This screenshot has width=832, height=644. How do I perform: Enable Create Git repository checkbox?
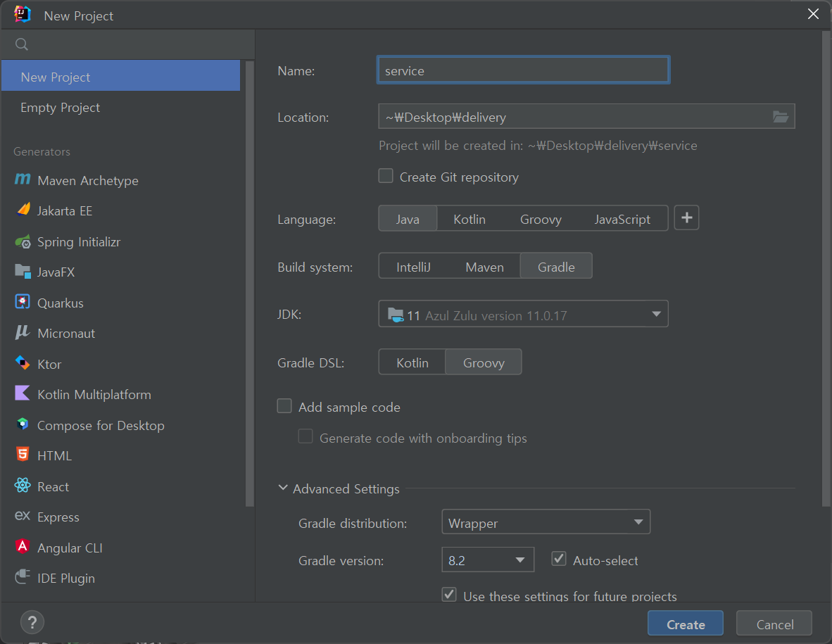[386, 176]
